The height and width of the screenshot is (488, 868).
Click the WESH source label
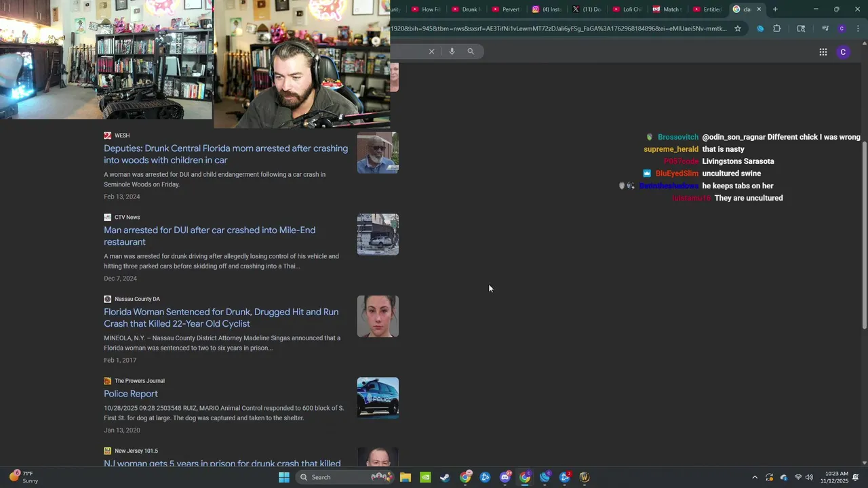click(x=122, y=136)
